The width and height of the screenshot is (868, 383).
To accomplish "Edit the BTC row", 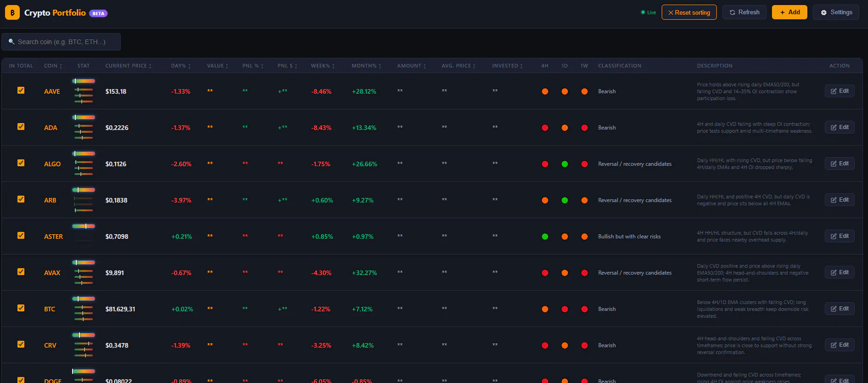I will [840, 309].
